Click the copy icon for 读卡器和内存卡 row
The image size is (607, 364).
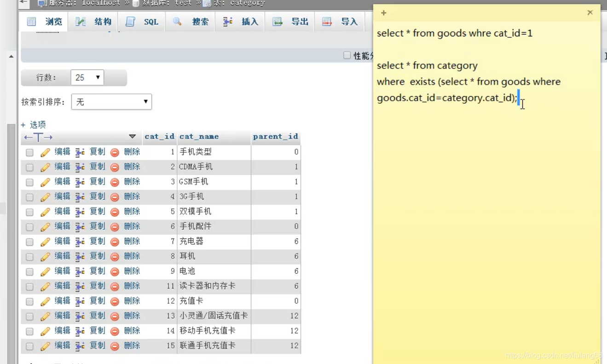click(80, 287)
